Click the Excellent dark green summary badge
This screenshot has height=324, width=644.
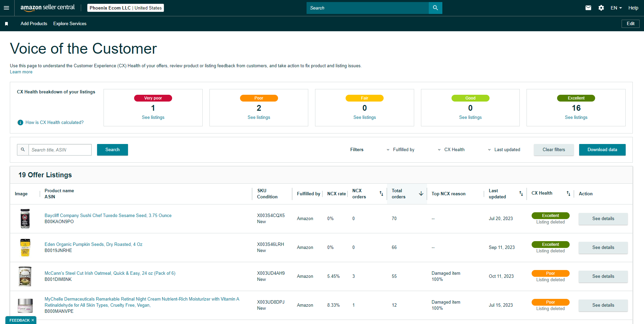pyautogui.click(x=576, y=98)
